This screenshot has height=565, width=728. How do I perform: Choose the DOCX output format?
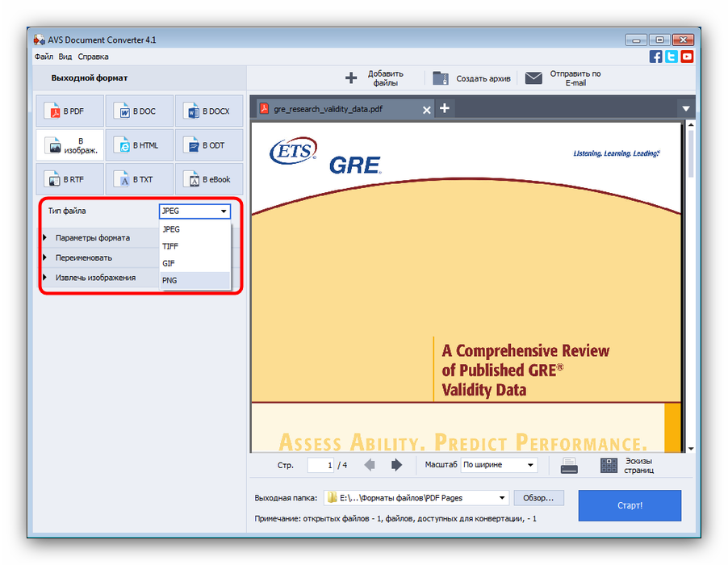pyautogui.click(x=208, y=111)
